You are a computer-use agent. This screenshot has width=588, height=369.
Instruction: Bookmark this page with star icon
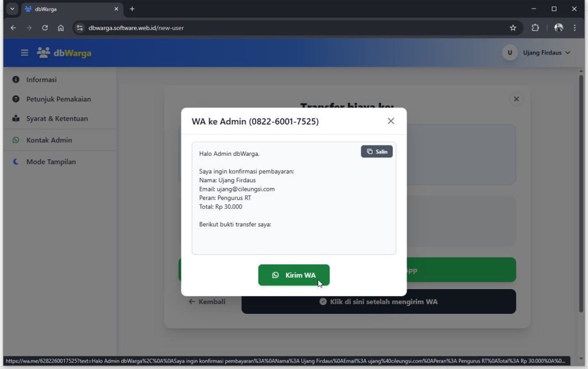[x=513, y=28]
